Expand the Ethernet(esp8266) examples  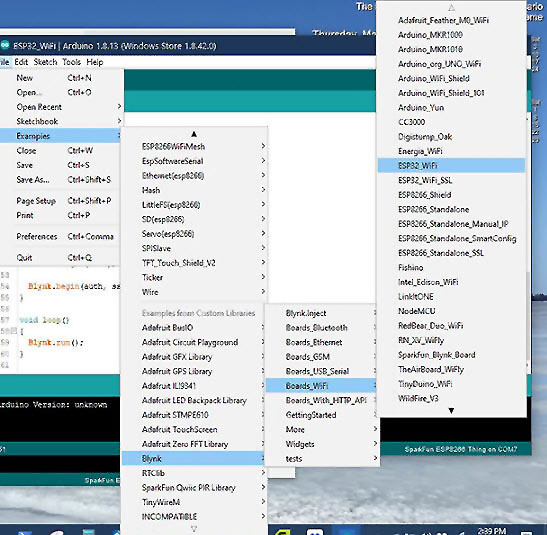click(x=194, y=176)
